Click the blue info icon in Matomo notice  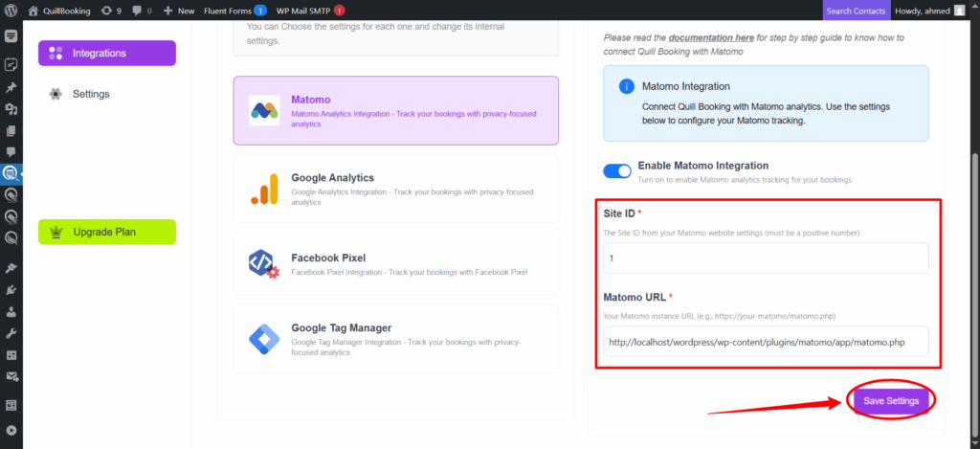click(x=627, y=86)
